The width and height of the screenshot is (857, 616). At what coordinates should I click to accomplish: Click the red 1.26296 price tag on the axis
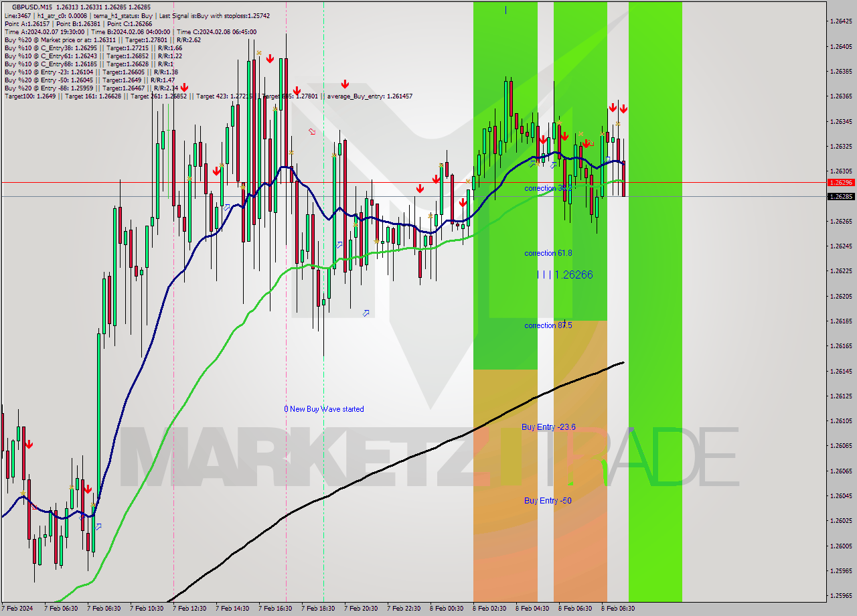(x=841, y=182)
